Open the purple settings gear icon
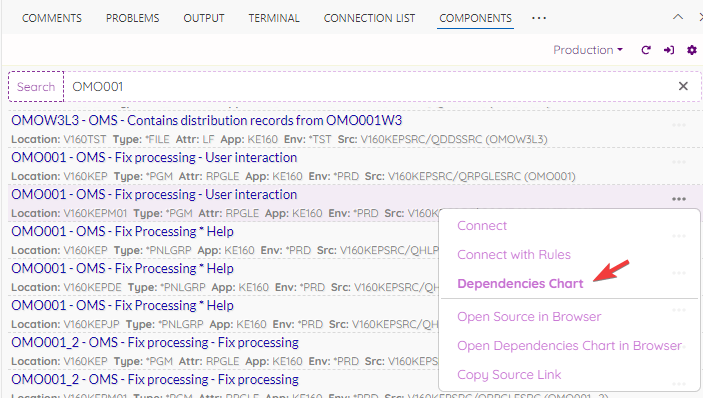The width and height of the screenshot is (703, 398). coord(692,50)
